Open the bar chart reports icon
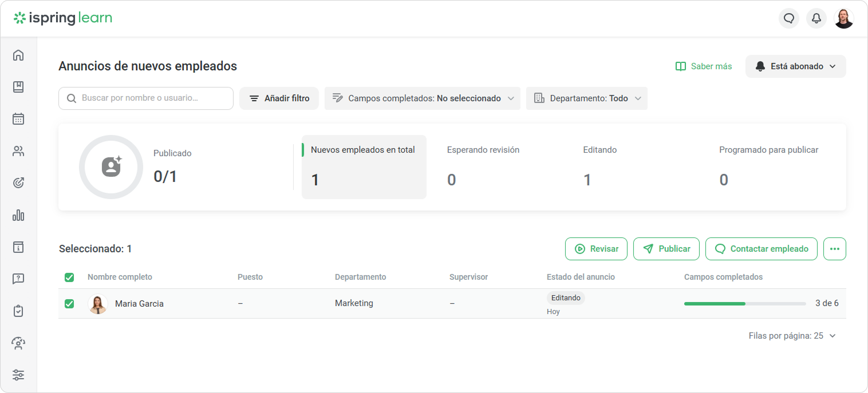Image resolution: width=868 pixels, height=393 pixels. (18, 215)
